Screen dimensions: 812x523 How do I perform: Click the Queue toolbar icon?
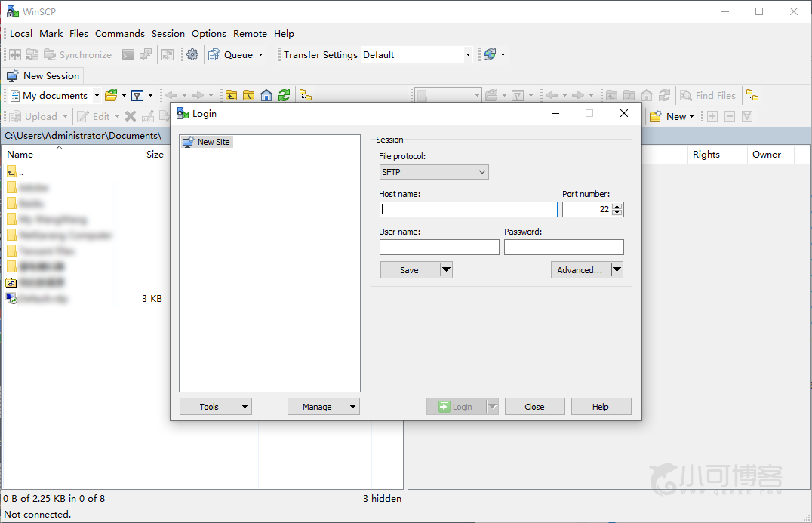pos(214,54)
